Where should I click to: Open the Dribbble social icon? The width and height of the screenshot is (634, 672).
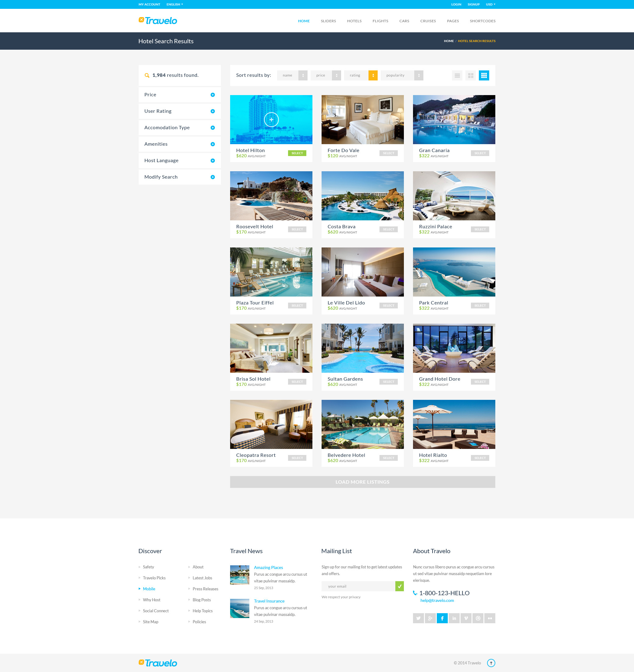coord(478,618)
